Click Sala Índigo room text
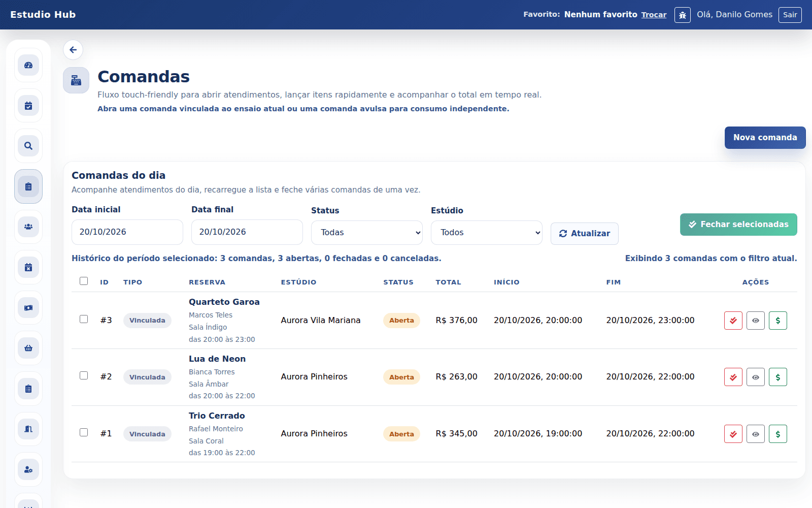 click(x=208, y=327)
